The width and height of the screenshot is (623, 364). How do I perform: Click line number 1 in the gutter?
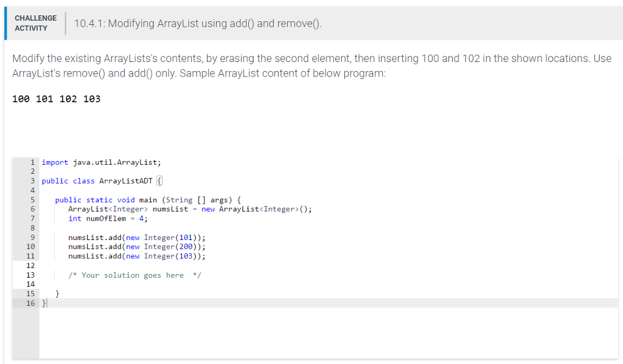[x=32, y=162]
